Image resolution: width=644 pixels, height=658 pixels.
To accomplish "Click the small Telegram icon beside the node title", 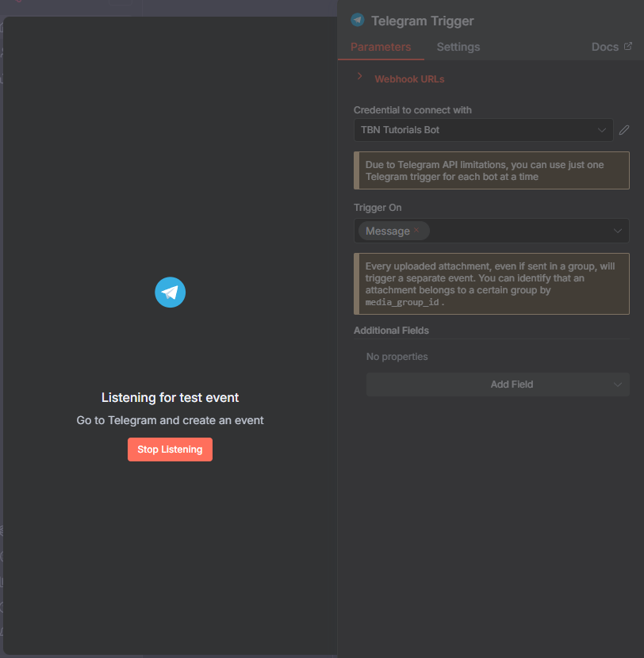I will point(358,21).
